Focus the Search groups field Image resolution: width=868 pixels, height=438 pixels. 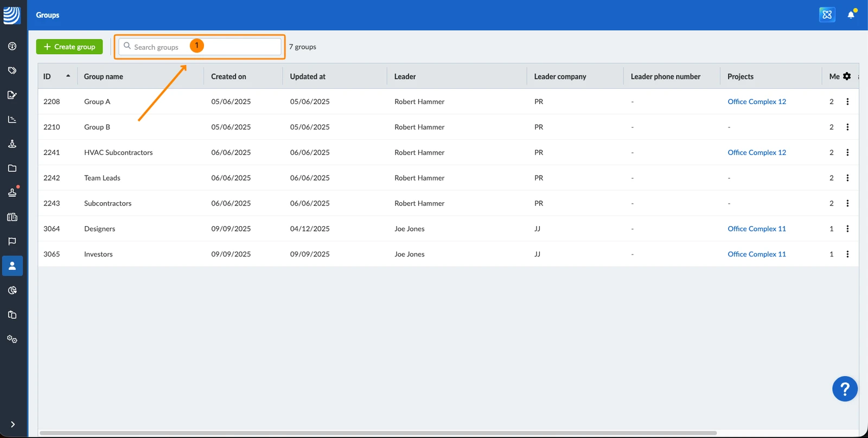coord(200,47)
